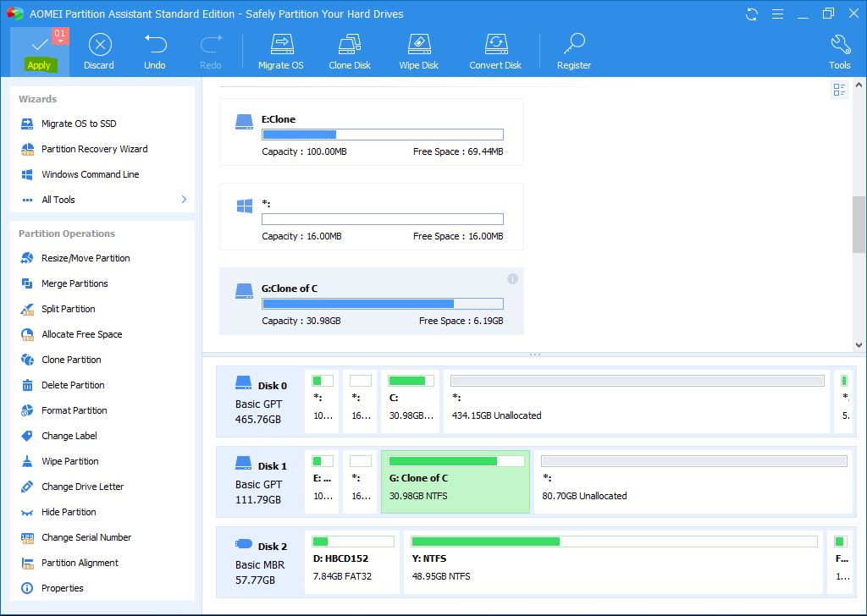Select Resize/Move Partition operation
The image size is (867, 616).
[x=86, y=258]
